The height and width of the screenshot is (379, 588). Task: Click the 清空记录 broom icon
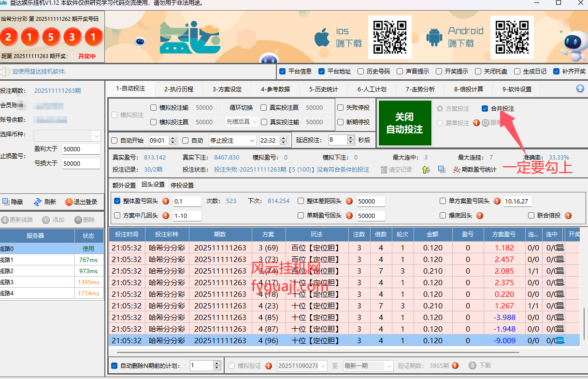[384, 170]
